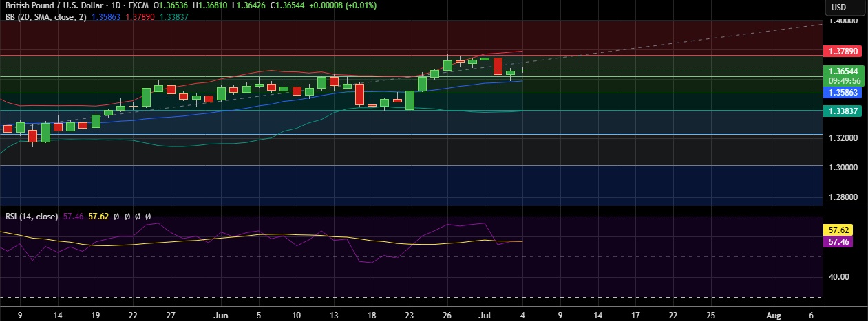Click the teal 1.33837 price label on axis
The width and height of the screenshot is (868, 321).
(843, 110)
